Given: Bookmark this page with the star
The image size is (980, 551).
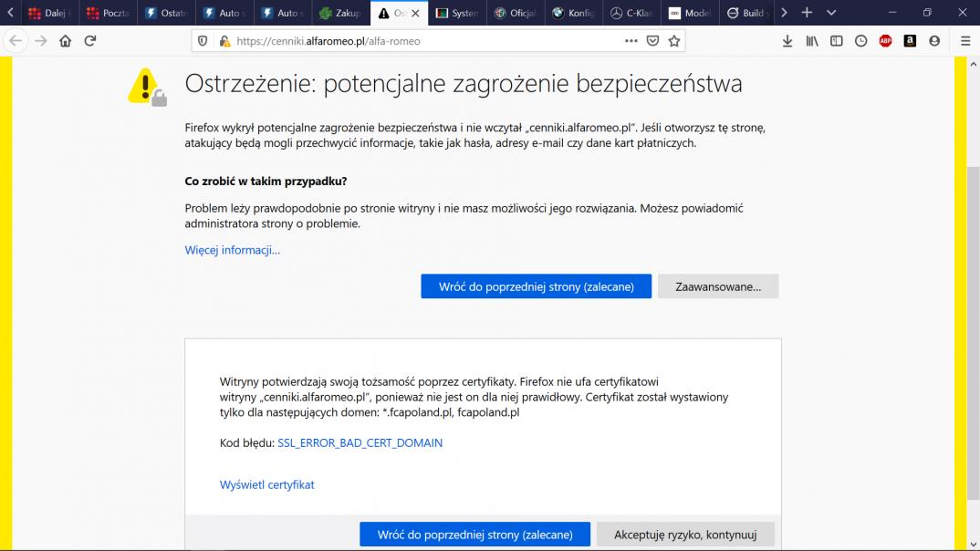Looking at the screenshot, I should [673, 41].
